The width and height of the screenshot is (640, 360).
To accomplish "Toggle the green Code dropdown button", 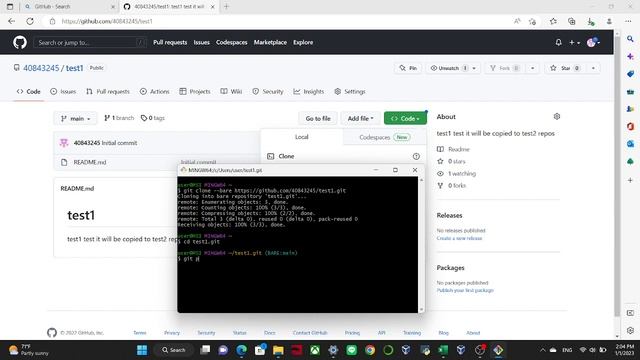I will click(x=405, y=118).
